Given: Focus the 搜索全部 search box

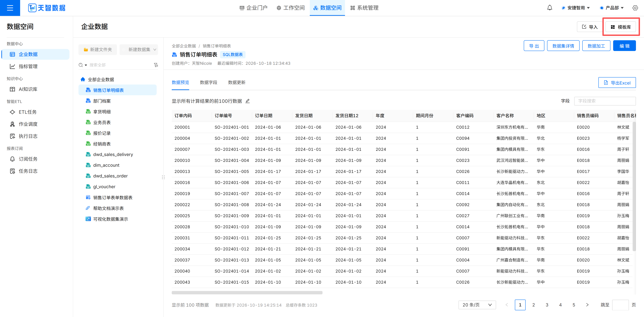Looking at the screenshot, I should 120,65.
